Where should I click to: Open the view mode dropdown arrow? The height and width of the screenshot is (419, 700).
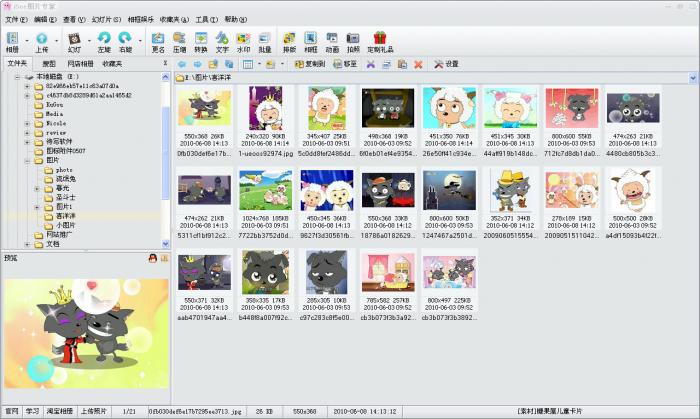[259, 64]
